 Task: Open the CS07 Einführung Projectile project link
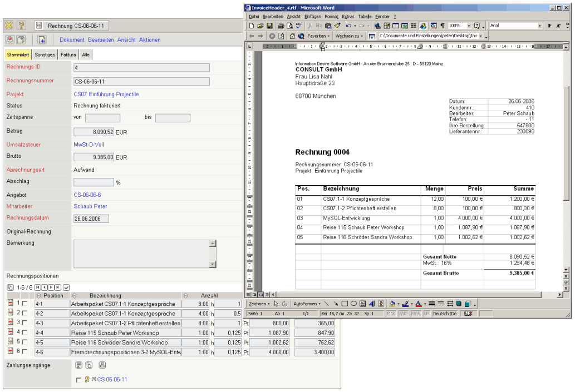coord(106,94)
